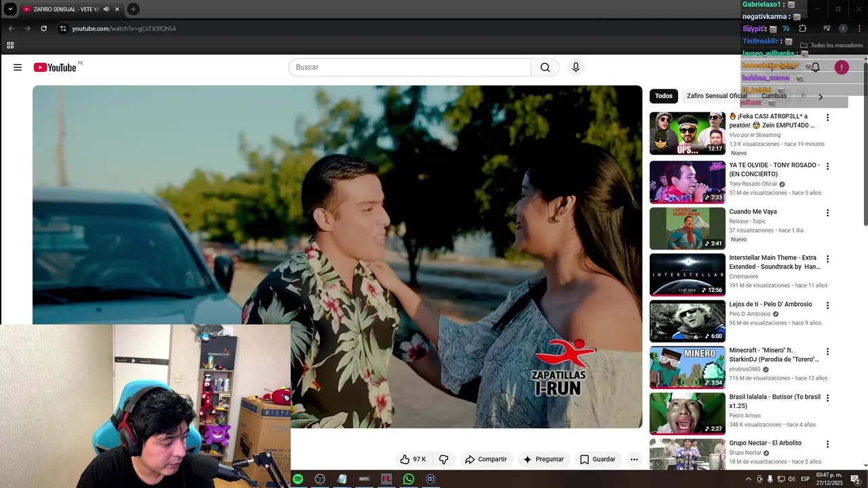868x488 pixels.
Task: Open the YouTube guide hamburger menu
Action: [x=18, y=67]
